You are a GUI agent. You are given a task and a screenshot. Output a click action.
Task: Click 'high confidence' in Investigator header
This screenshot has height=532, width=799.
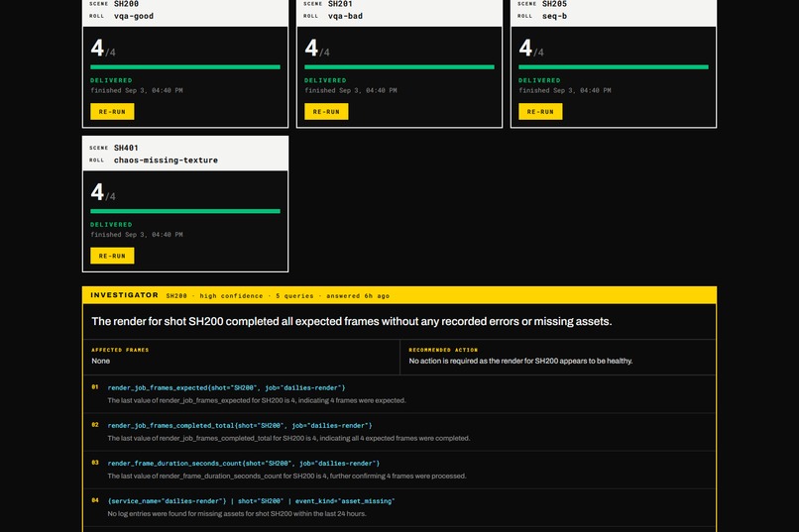click(x=231, y=296)
